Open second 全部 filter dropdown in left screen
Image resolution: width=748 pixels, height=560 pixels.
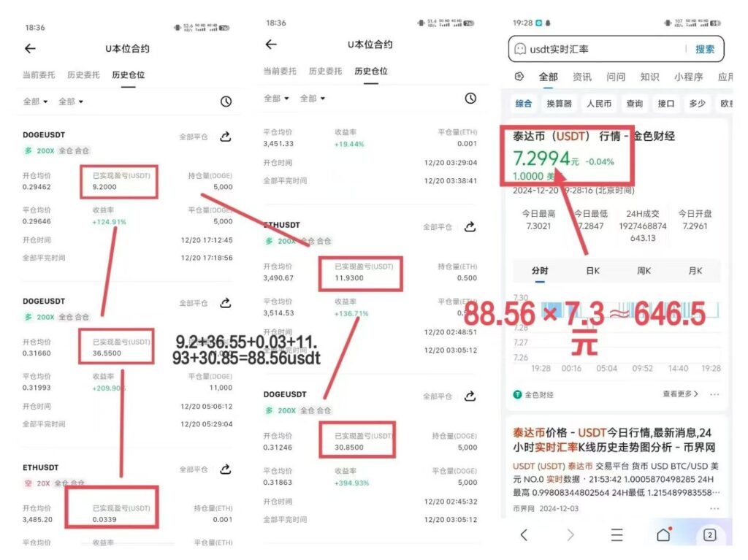(71, 101)
